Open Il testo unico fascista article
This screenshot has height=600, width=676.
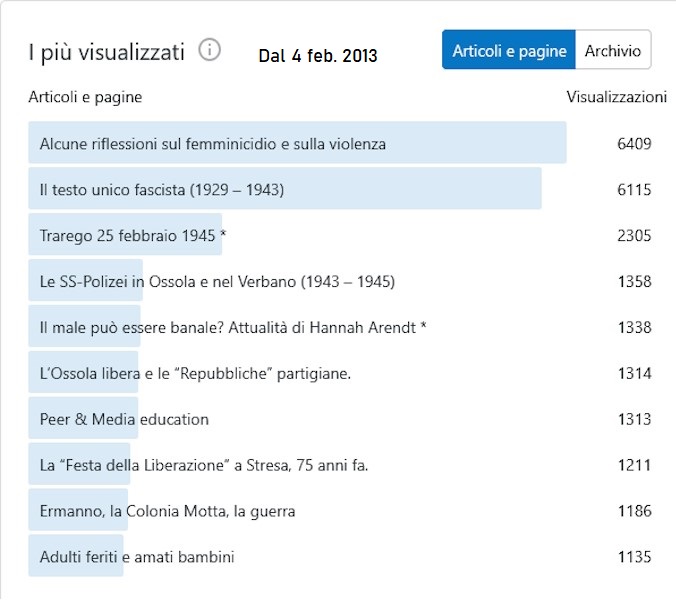pos(162,190)
